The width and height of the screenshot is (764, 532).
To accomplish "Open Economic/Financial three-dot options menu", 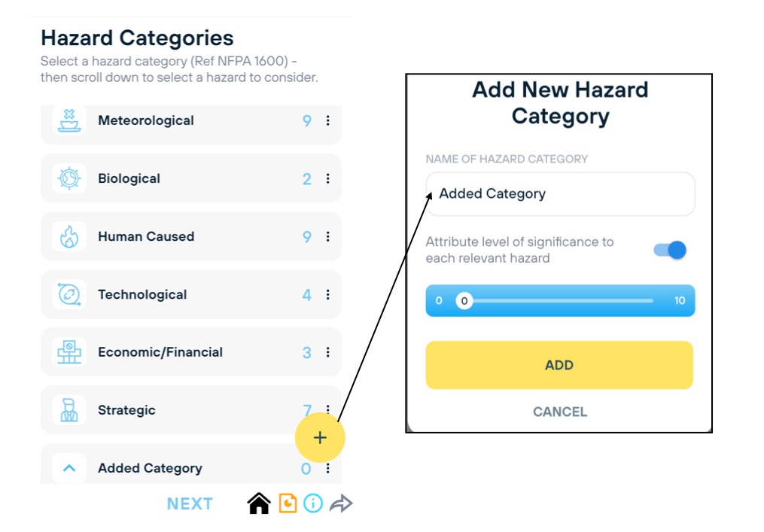I will [x=327, y=352].
